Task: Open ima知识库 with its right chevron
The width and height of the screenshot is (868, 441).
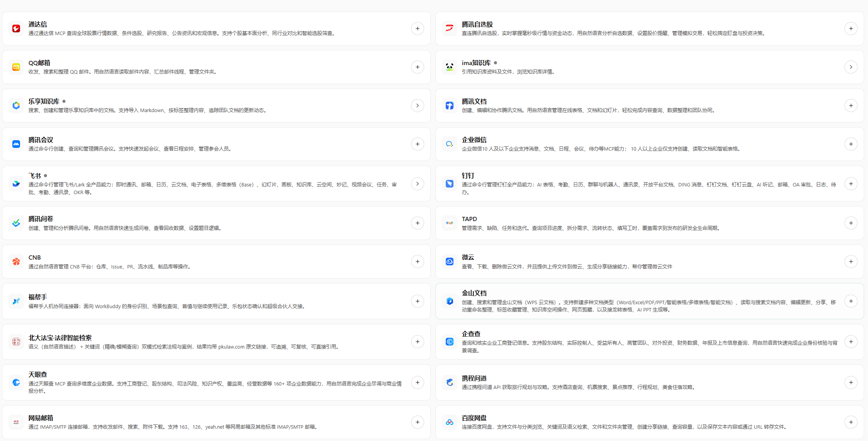Action: point(851,67)
